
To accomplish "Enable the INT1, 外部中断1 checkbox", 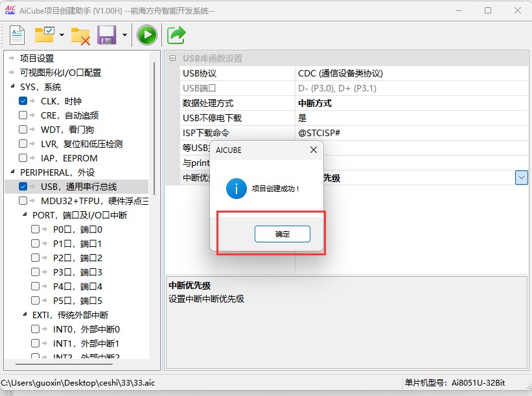I will (35, 343).
